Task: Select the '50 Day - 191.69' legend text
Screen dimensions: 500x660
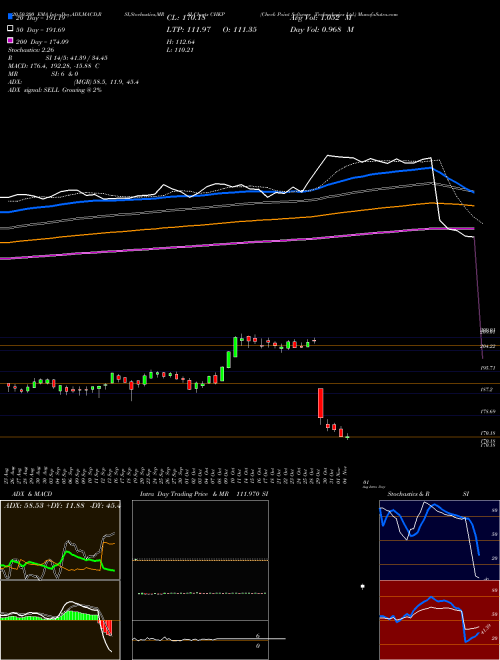Action: (x=41, y=30)
